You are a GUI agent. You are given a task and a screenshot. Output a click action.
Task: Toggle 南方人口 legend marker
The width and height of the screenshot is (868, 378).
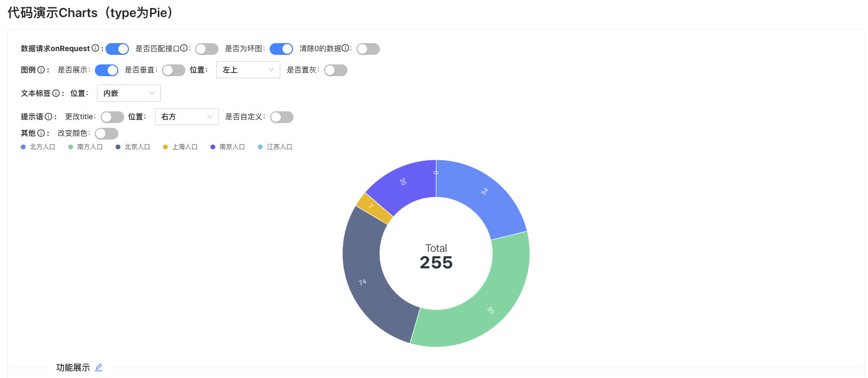coord(70,147)
